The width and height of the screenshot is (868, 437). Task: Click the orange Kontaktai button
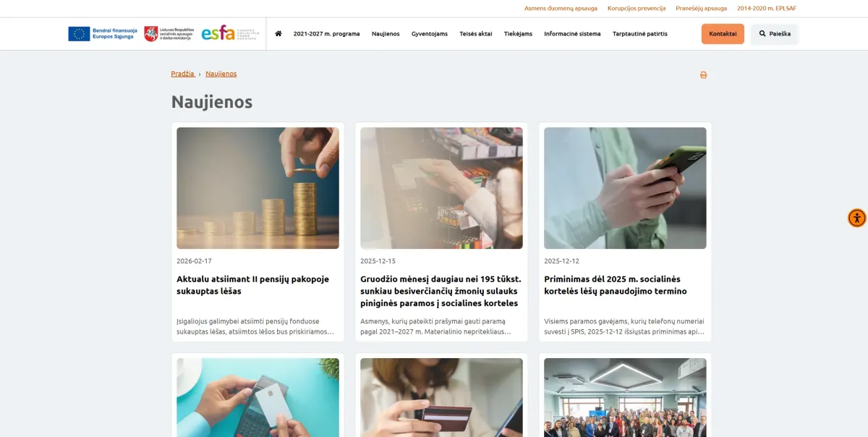[x=723, y=34]
